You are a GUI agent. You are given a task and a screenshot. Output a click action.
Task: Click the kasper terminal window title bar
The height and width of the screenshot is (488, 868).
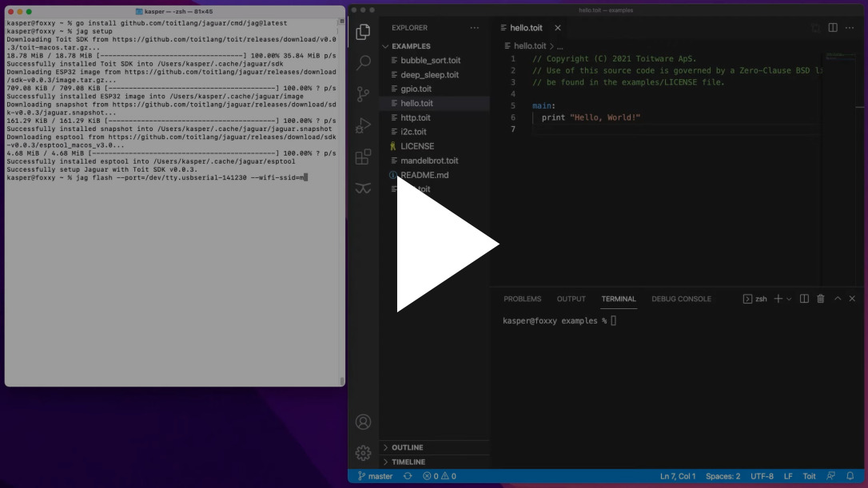pos(175,11)
